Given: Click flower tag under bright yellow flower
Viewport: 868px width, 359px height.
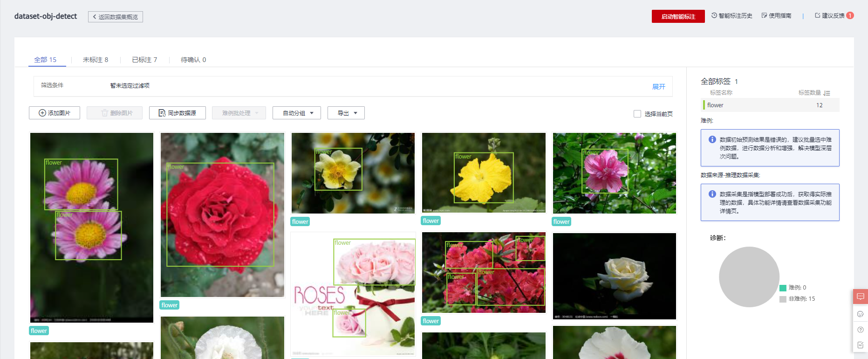Looking at the screenshot, I should 431,221.
